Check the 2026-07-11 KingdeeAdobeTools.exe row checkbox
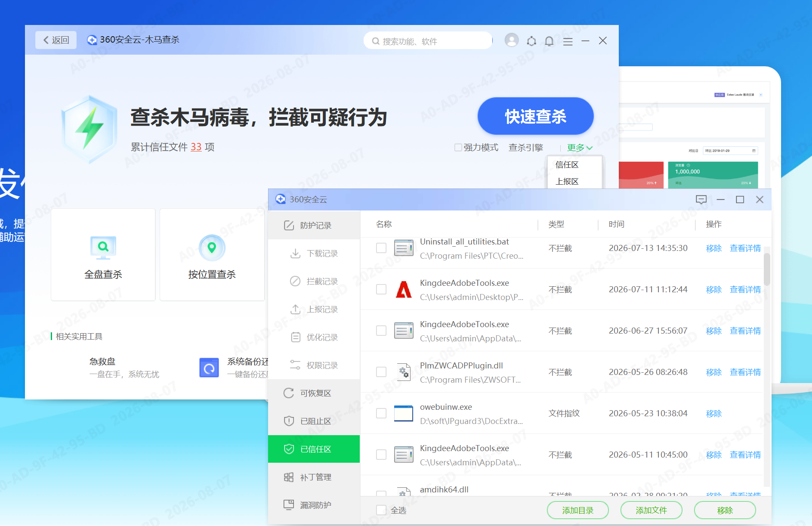 [x=381, y=289]
